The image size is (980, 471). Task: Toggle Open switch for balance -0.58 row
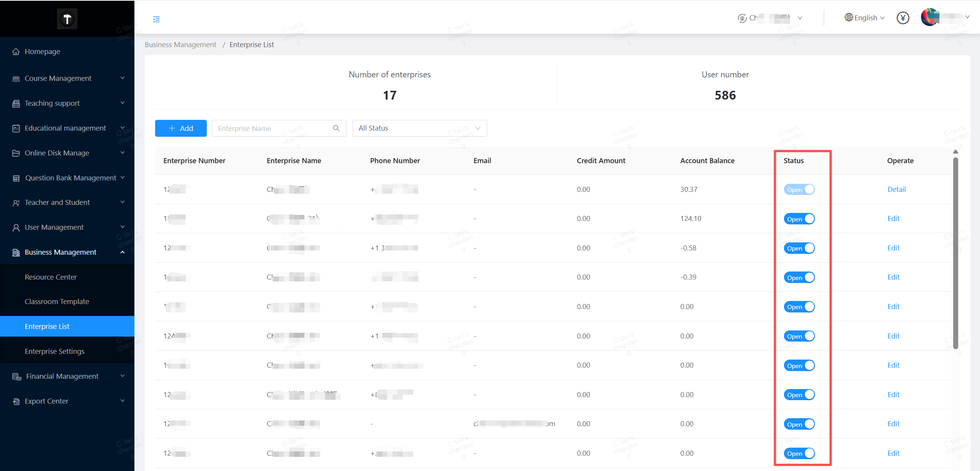[x=799, y=248]
